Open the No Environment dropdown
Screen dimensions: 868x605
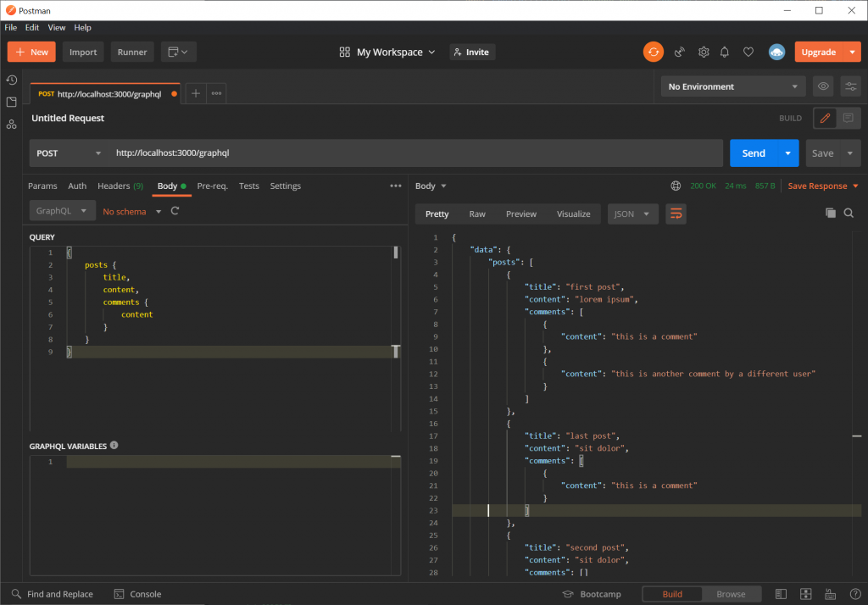(x=731, y=86)
